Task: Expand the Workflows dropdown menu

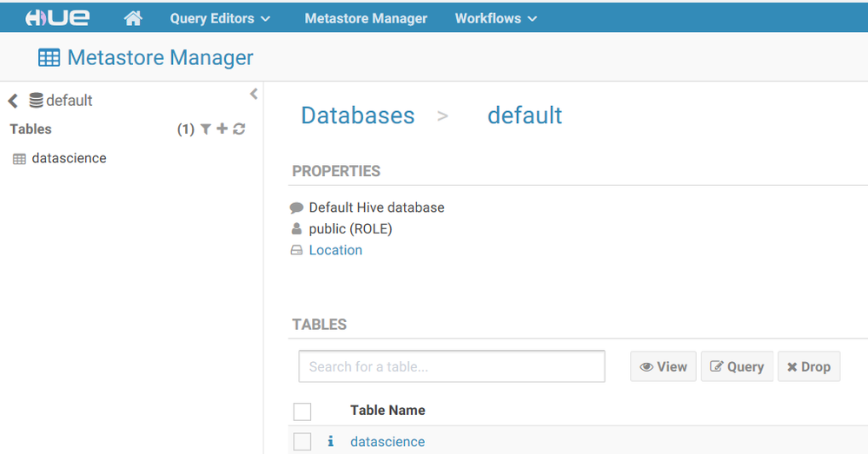Action: click(495, 18)
